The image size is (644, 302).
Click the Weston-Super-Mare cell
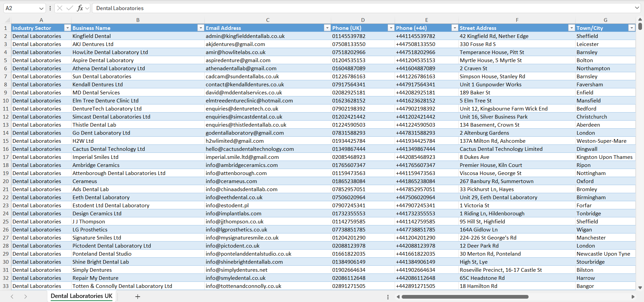click(x=605, y=141)
